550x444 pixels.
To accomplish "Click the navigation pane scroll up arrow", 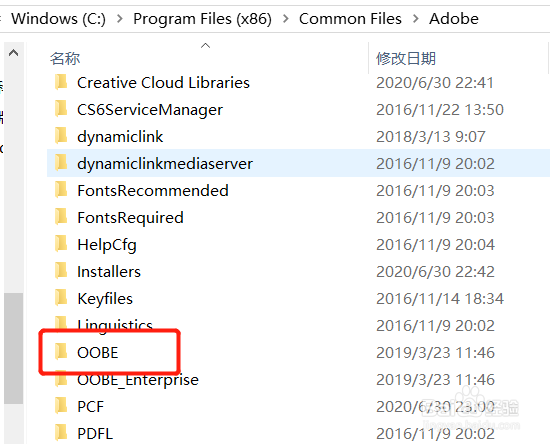I will coord(13,53).
